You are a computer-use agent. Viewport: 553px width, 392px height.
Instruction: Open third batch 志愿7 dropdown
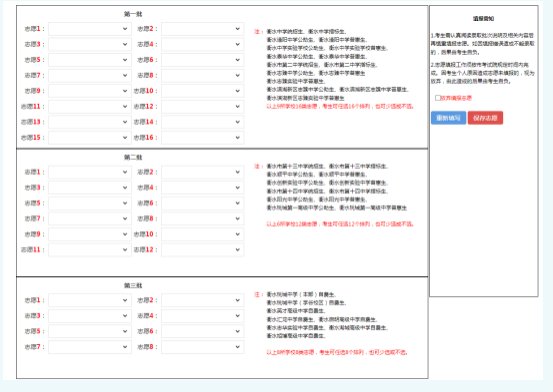coord(90,347)
